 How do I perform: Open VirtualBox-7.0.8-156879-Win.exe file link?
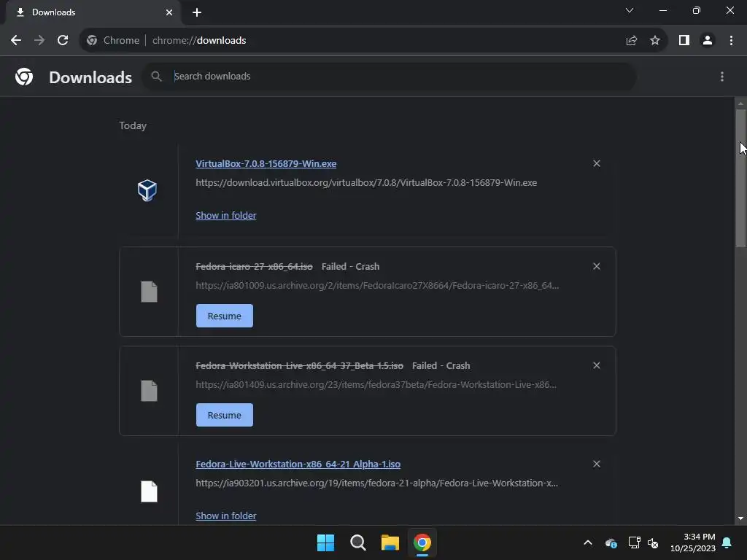(266, 163)
